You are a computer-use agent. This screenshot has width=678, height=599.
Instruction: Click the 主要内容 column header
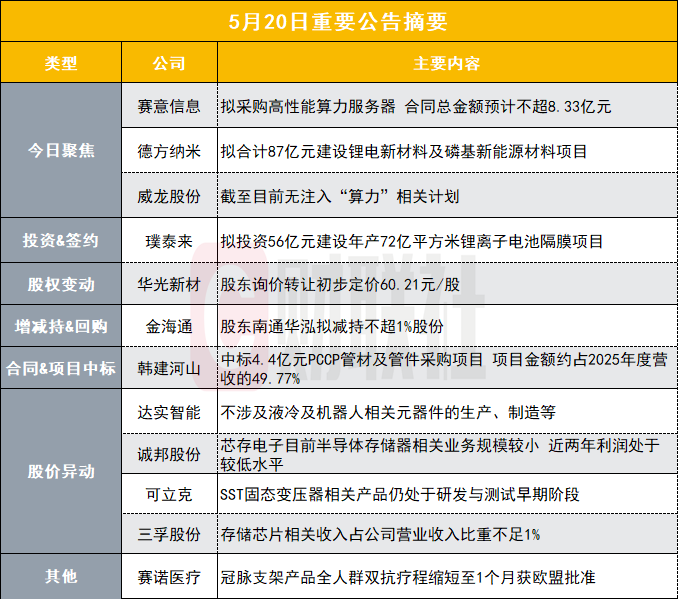point(447,64)
